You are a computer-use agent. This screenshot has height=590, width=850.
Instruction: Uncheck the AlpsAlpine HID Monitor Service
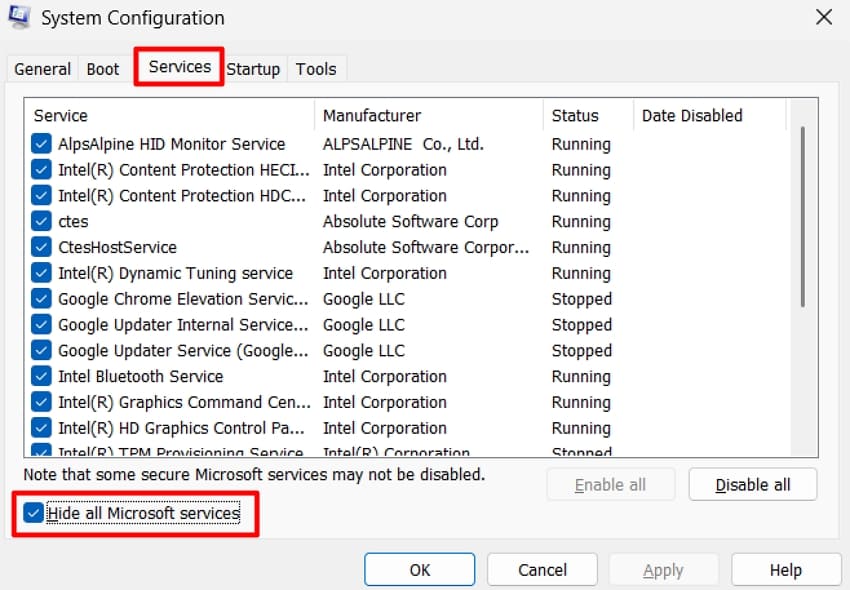tap(40, 143)
